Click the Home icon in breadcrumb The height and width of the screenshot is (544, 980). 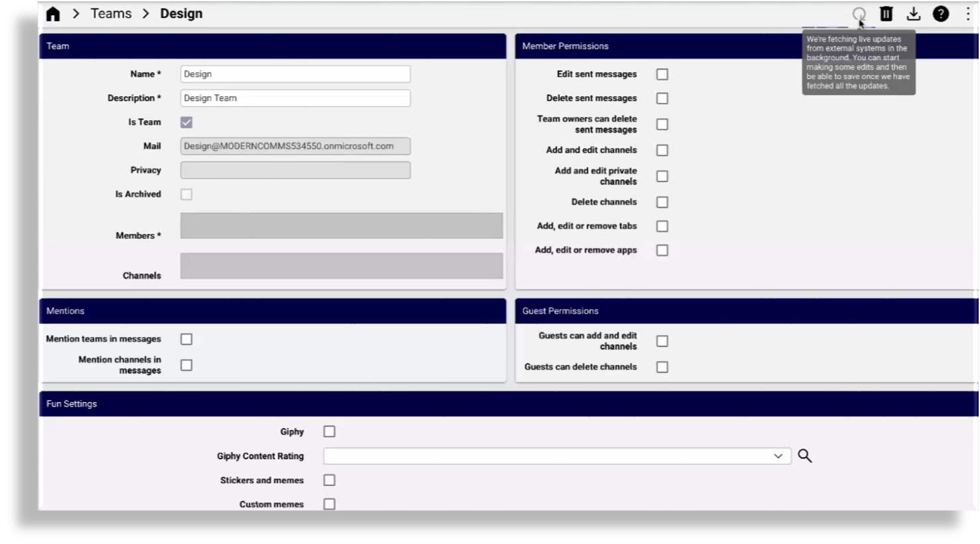tap(53, 14)
